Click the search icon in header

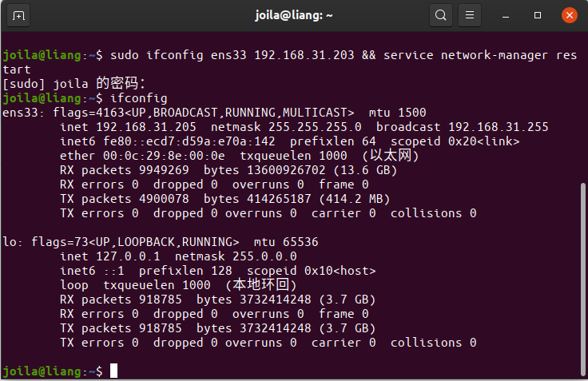440,15
